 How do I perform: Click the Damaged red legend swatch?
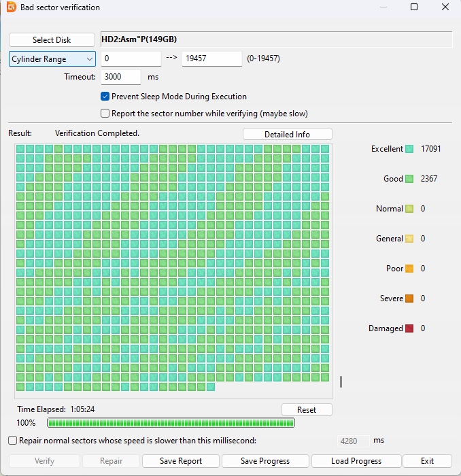pyautogui.click(x=409, y=328)
